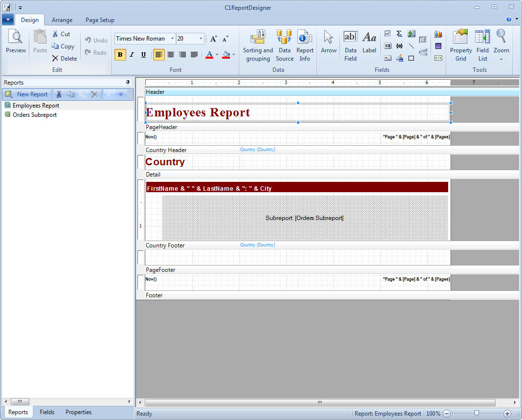Switch to the Page Setup tab

[x=100, y=20]
